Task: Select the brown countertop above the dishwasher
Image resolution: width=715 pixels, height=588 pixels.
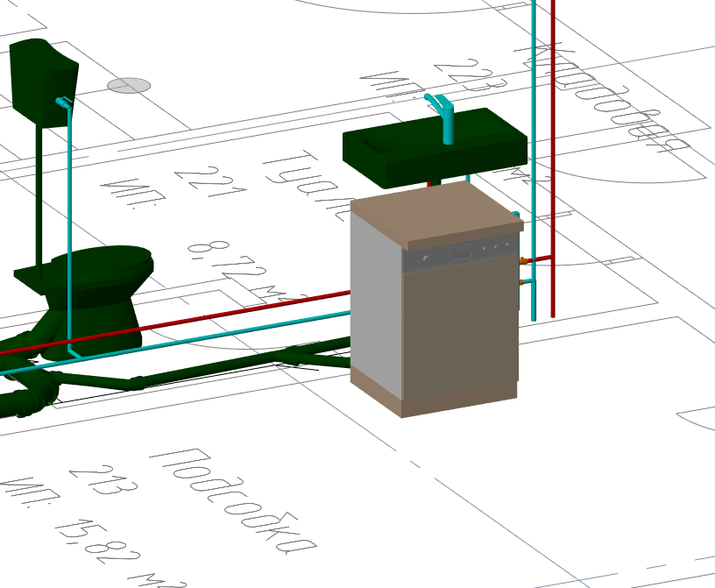Action: [x=438, y=215]
